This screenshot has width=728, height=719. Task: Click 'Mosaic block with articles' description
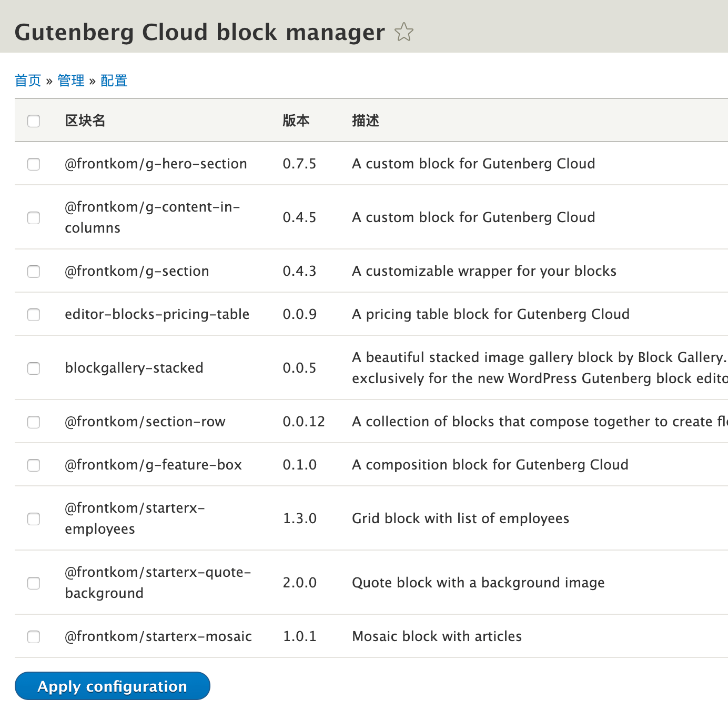click(437, 636)
